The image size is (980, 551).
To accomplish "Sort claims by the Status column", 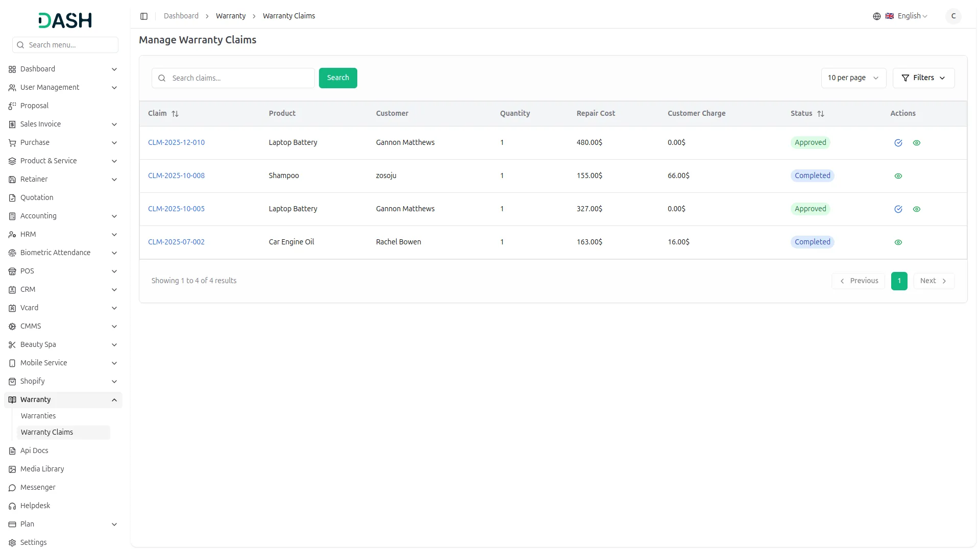I will click(x=821, y=114).
